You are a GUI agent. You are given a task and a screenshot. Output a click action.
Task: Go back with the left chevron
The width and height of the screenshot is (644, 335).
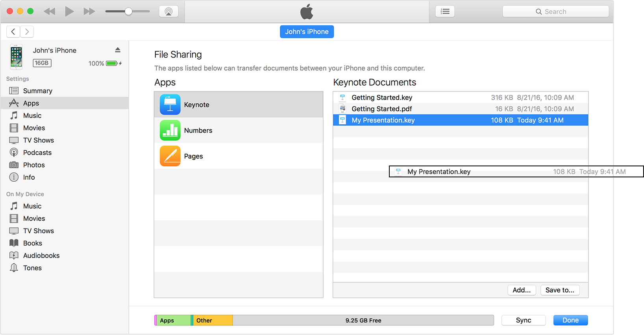pyautogui.click(x=13, y=32)
